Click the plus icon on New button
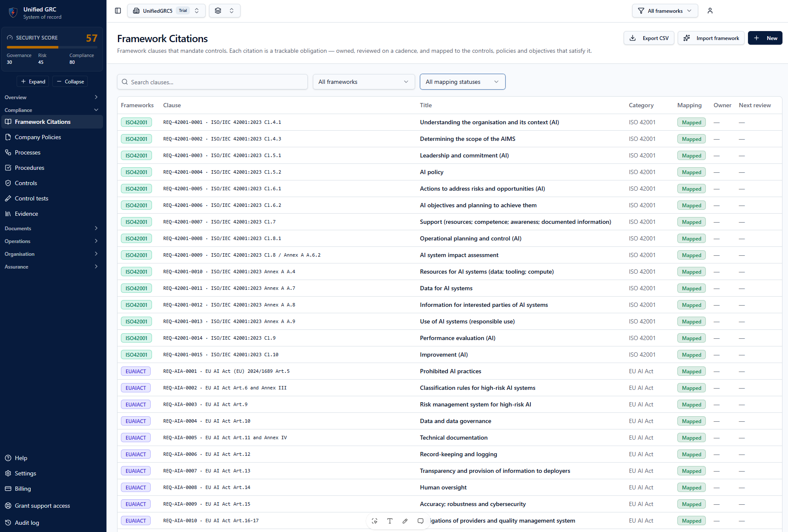This screenshot has width=788, height=532. (x=756, y=38)
